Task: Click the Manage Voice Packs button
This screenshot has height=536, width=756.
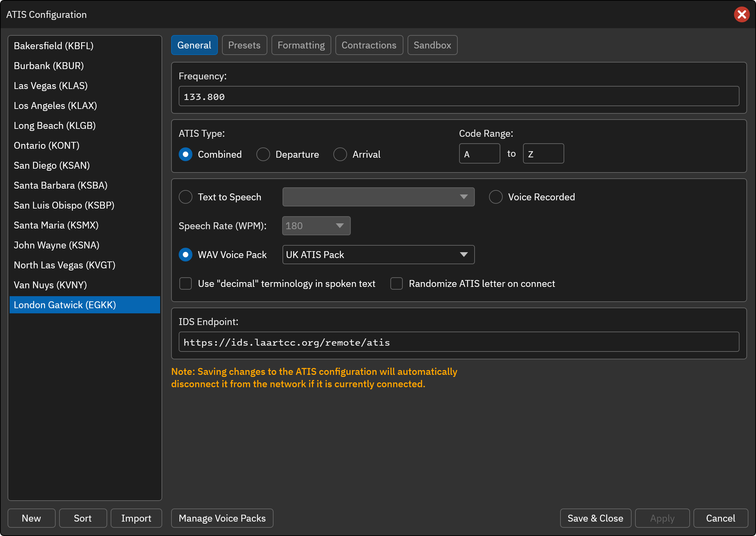Action: pyautogui.click(x=222, y=518)
